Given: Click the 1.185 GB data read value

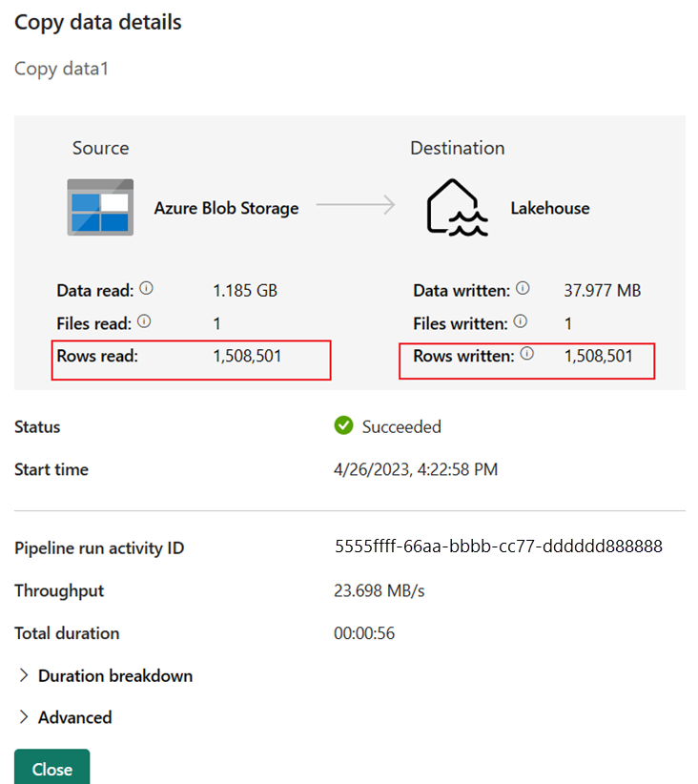Looking at the screenshot, I should tap(245, 291).
